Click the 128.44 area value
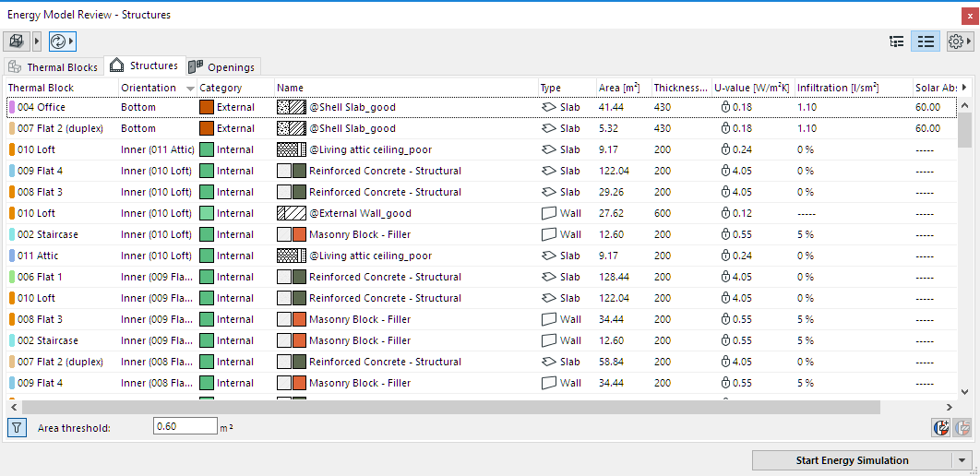This screenshot has width=980, height=476. [613, 278]
